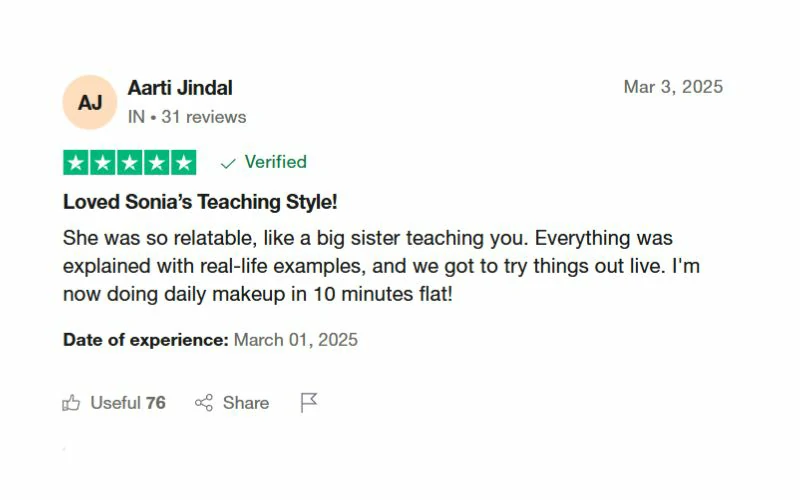This screenshot has width=800, height=500.
Task: Click the Verified checkmark icon
Action: (x=228, y=163)
